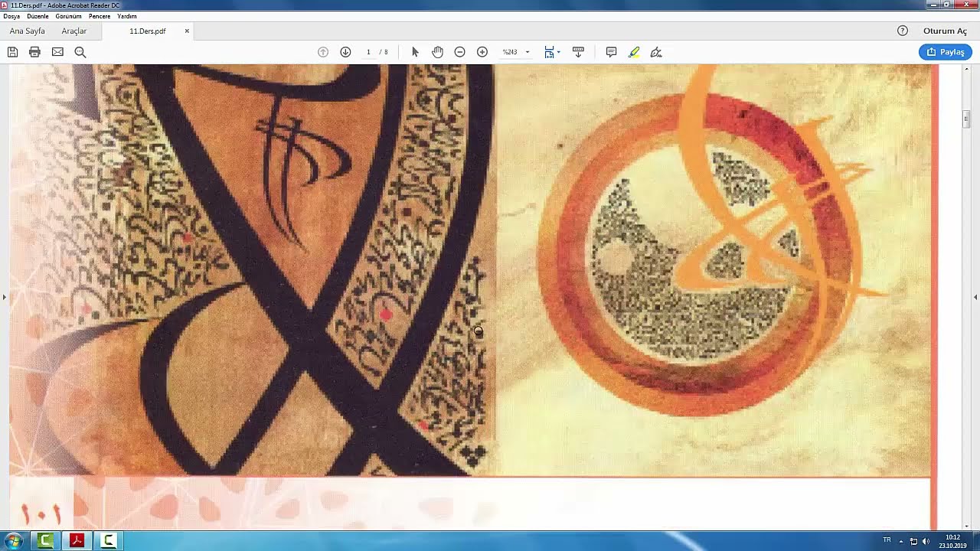Image resolution: width=980 pixels, height=551 pixels.
Task: Enable the scrolling read mode icon
Action: [578, 52]
